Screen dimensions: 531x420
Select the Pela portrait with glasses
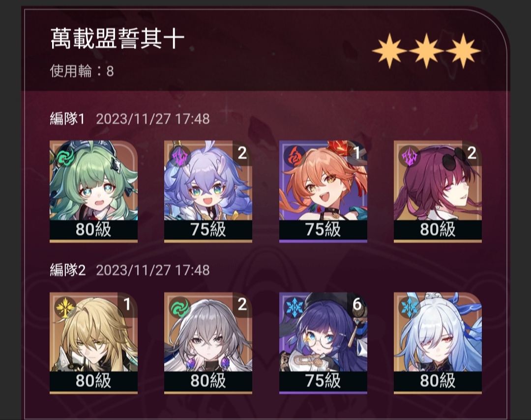[323, 343]
